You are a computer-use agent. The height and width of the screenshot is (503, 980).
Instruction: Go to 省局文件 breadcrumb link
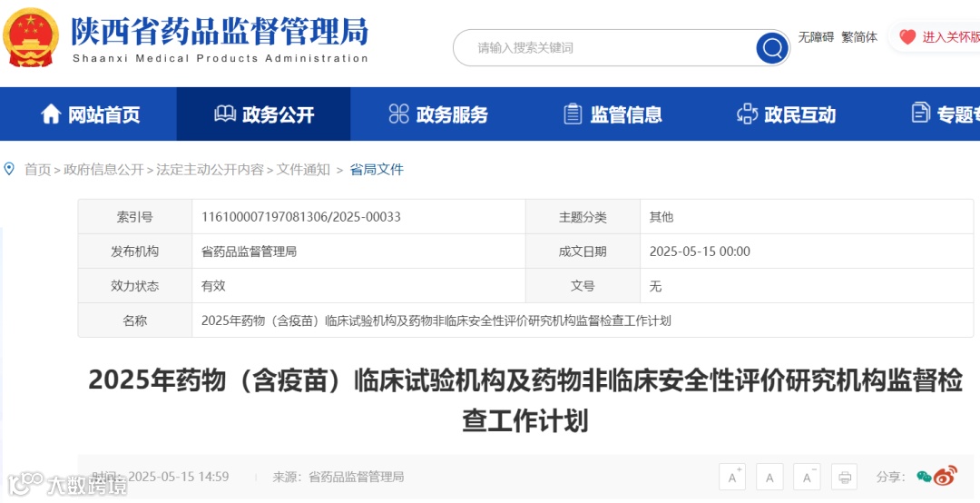[377, 170]
